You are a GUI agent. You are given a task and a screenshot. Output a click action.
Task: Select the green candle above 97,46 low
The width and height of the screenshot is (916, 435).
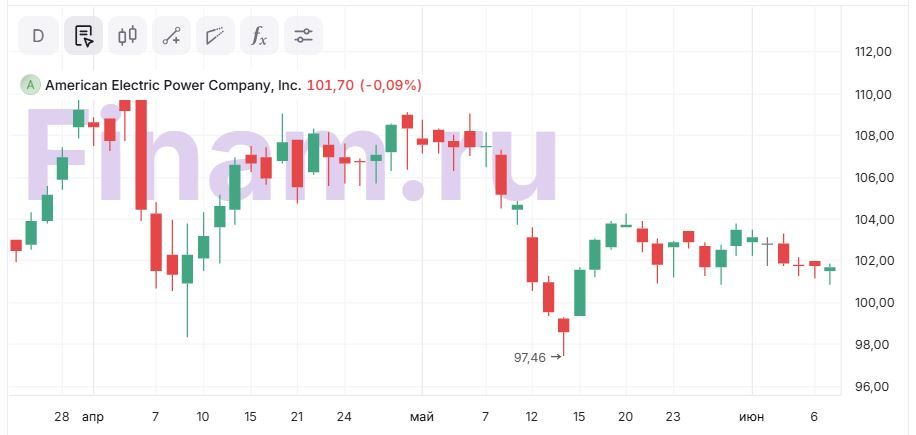click(x=579, y=292)
